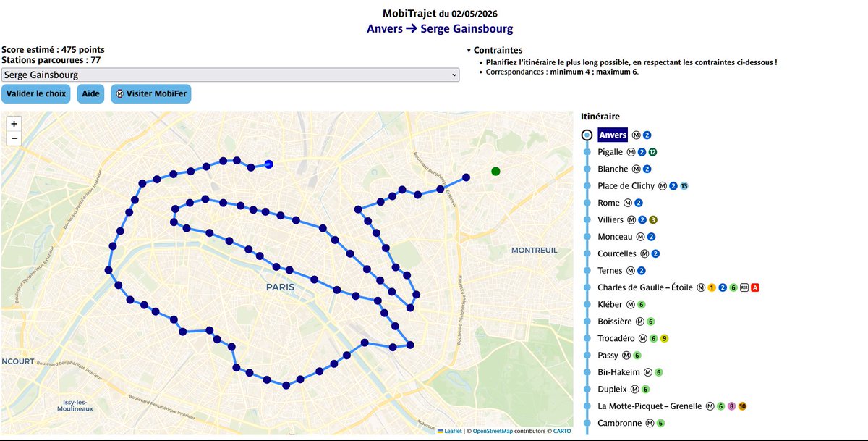Click the line 1 badge at Charles de Gaulle – Étoile
Screen dimensions: 868x441
coord(712,287)
